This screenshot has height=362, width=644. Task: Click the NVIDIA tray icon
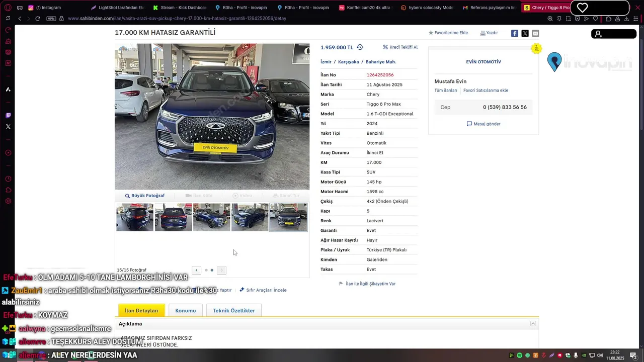(x=584, y=355)
